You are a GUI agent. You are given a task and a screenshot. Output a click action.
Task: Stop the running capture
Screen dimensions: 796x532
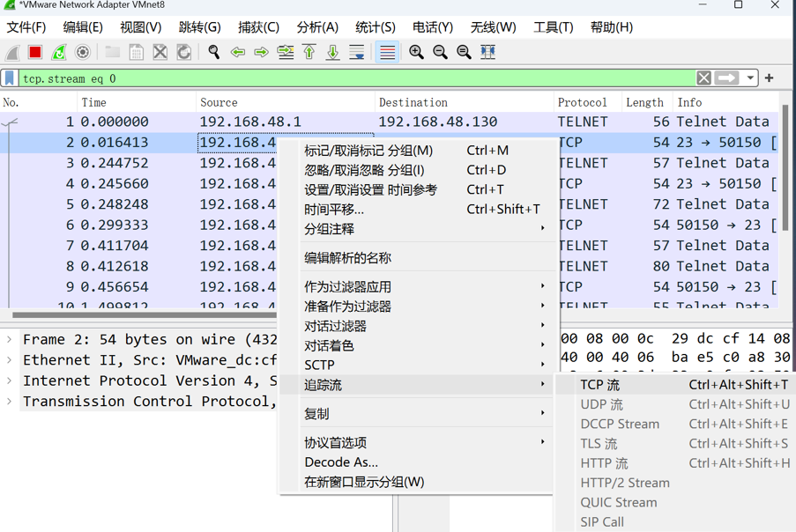35,52
